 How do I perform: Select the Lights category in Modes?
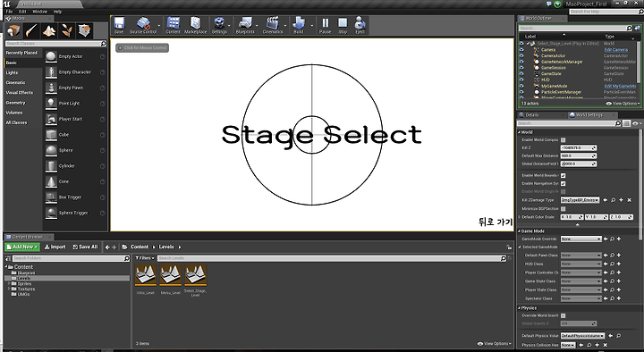click(12, 72)
